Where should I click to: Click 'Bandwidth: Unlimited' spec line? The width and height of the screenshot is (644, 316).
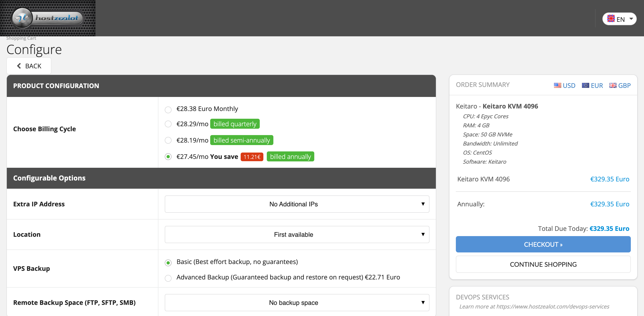490,144
